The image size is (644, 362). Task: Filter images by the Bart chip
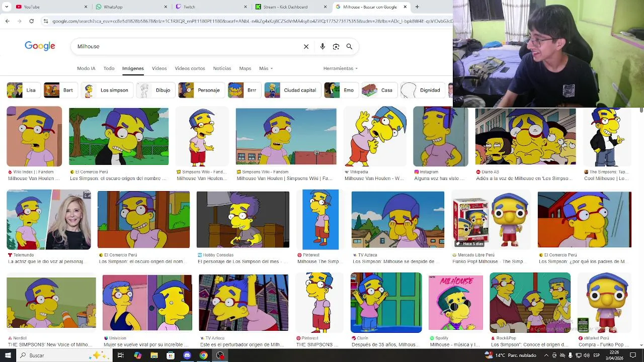tap(60, 90)
